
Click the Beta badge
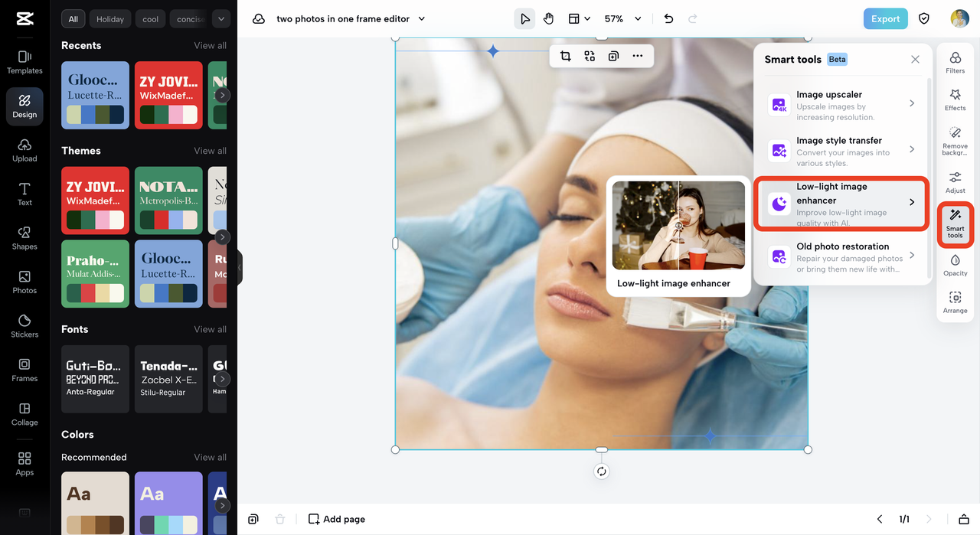tap(837, 59)
